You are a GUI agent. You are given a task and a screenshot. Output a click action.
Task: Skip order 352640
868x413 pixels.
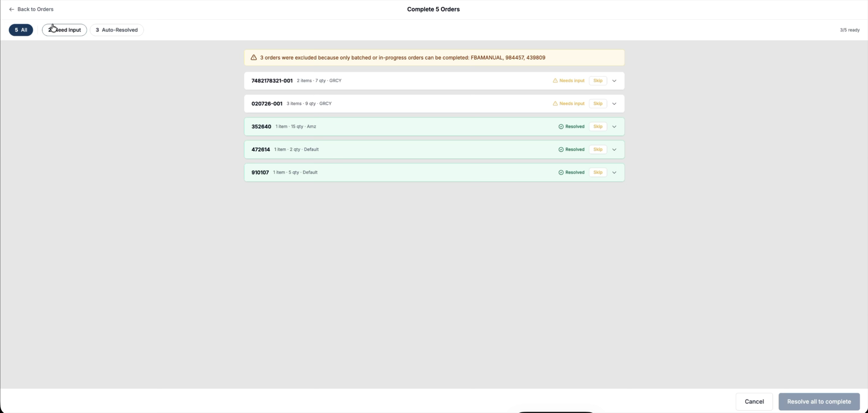598,127
